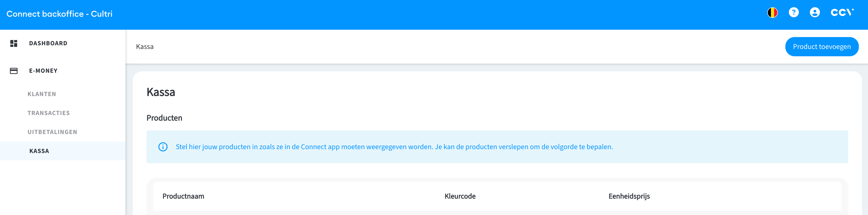Image resolution: width=868 pixels, height=215 pixels.
Task: Click the Producten section heading
Action: tap(164, 118)
